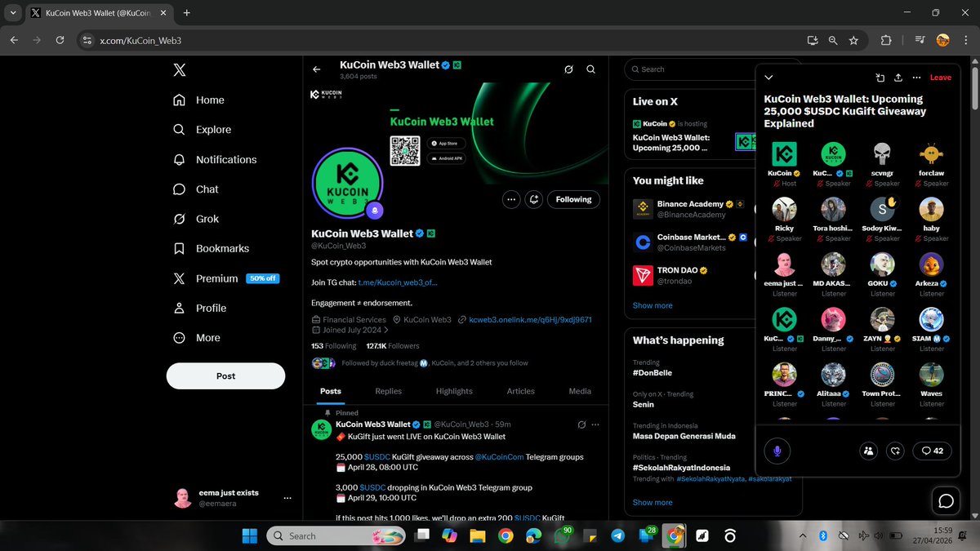The image size is (980, 551).
Task: View the 127.1K Followers list
Action: 392,346
